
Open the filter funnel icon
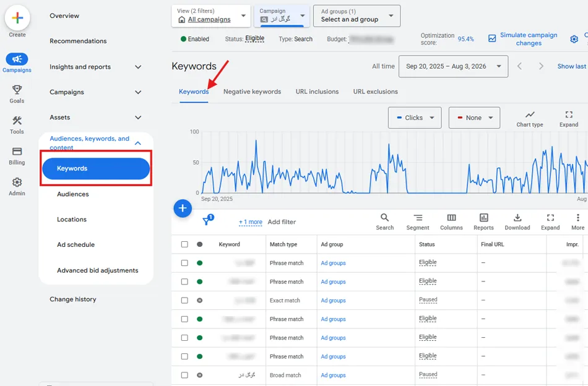pyautogui.click(x=208, y=220)
